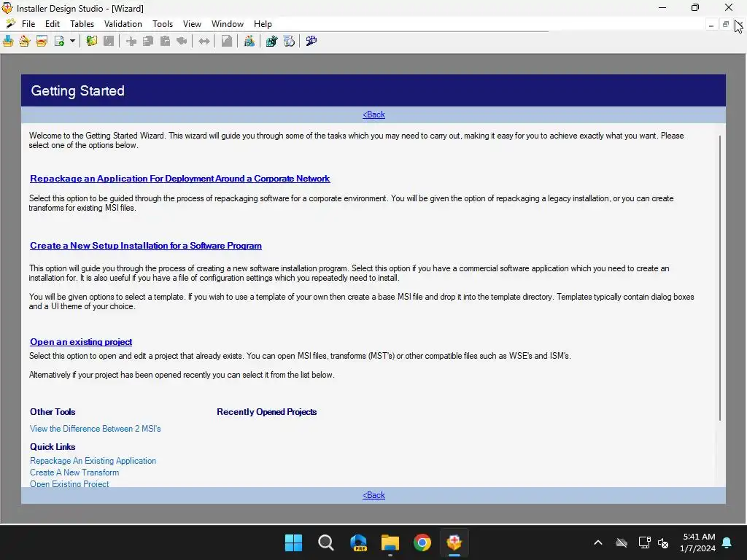Click the Back link in the bottom footer bar
The width and height of the screenshot is (747, 560).
point(373,495)
